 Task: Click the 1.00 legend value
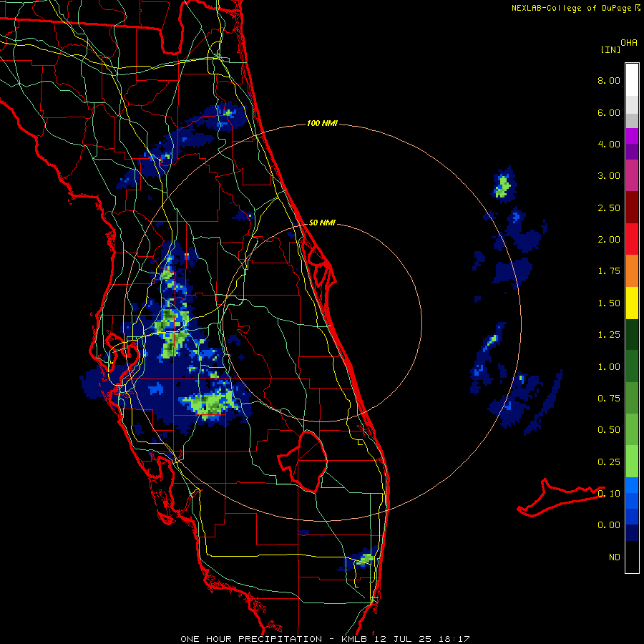609,367
